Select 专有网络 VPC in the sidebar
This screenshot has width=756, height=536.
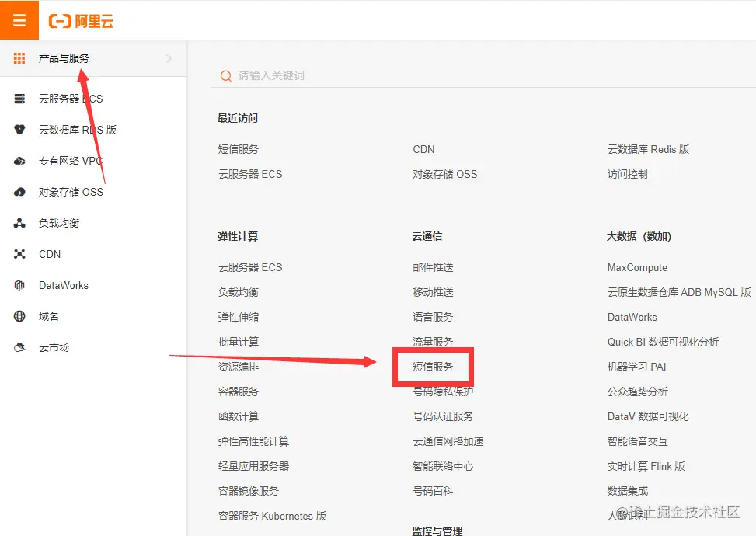[x=71, y=161]
